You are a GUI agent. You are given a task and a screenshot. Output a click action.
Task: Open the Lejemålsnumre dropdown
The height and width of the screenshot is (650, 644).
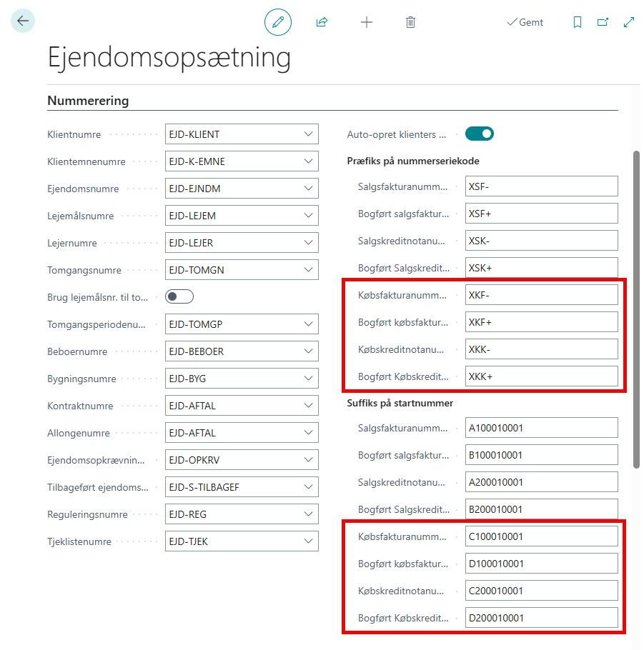click(x=308, y=216)
